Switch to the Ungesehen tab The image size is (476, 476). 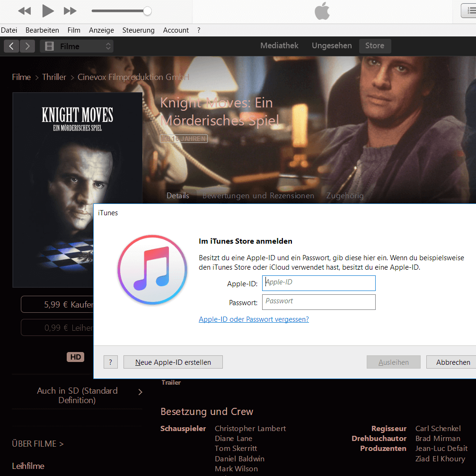(x=332, y=45)
